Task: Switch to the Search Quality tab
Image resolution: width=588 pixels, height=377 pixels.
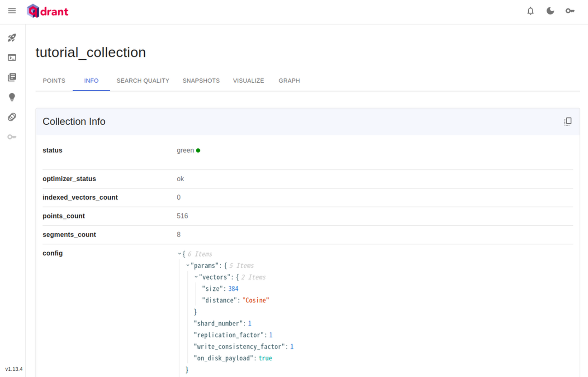Action: 143,80
